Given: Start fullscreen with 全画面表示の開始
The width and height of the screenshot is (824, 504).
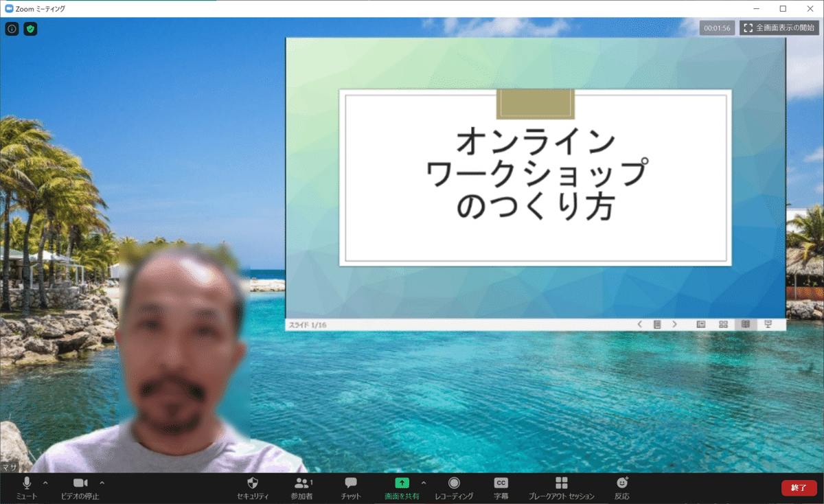Looking at the screenshot, I should [778, 29].
